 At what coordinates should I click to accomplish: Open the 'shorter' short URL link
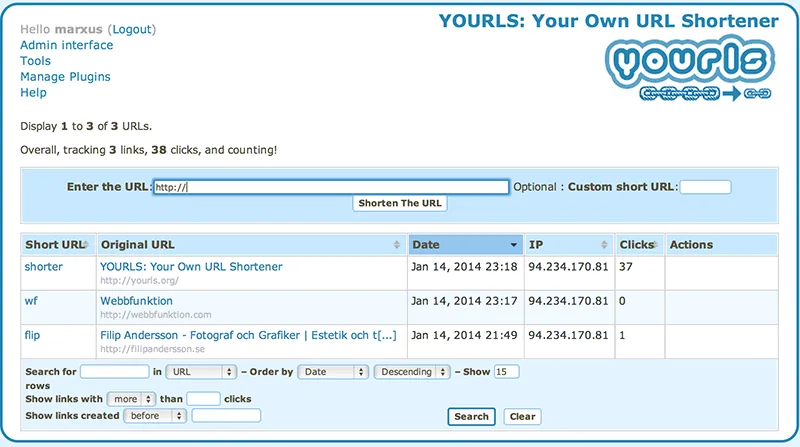pos(44,267)
